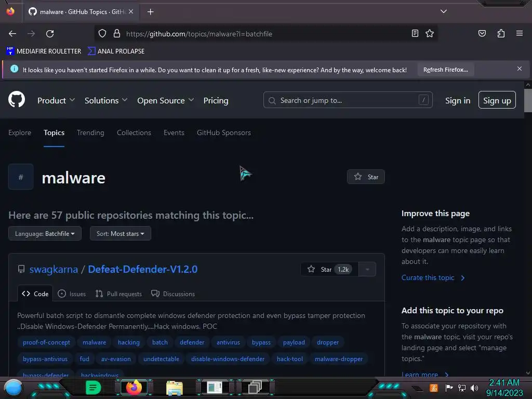This screenshot has width=532, height=399.
Task: Open the Start orb on the taskbar
Action: 13,388
